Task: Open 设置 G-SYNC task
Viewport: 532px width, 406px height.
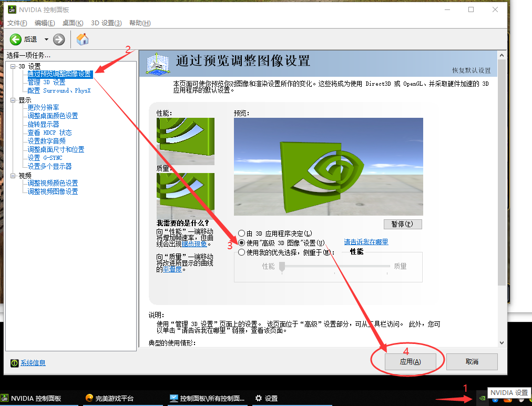Action: [45, 158]
